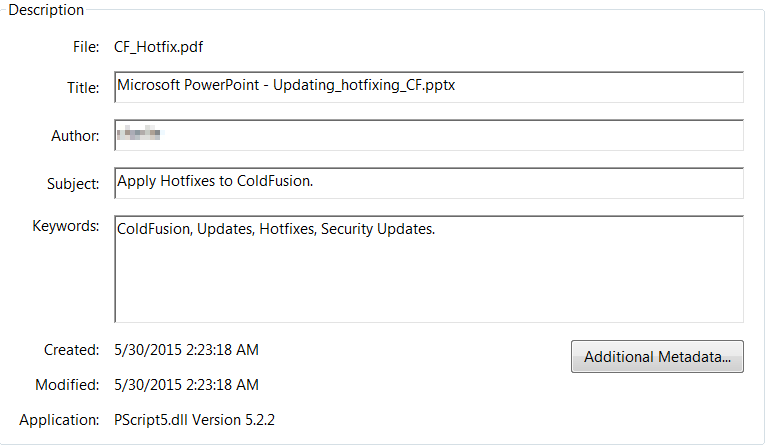Click the PScript5.dll Version 5.2.2 text
The height and width of the screenshot is (447, 770).
(x=194, y=420)
